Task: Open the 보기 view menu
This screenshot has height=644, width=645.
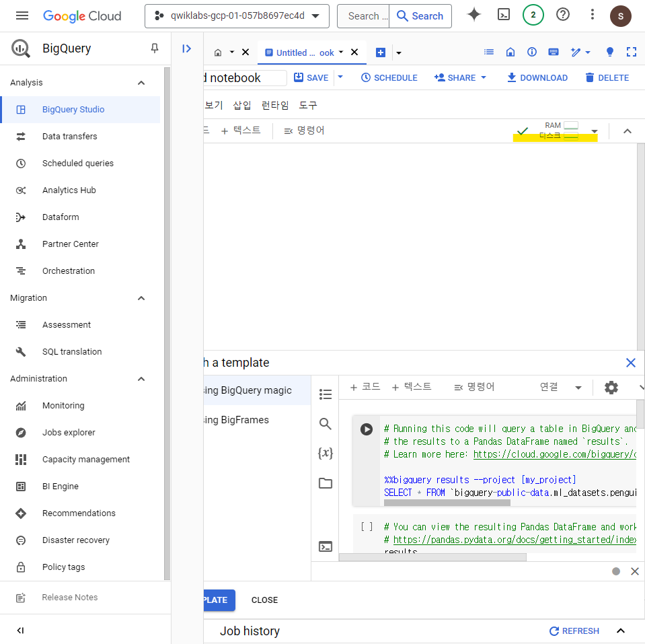Action: click(x=213, y=106)
